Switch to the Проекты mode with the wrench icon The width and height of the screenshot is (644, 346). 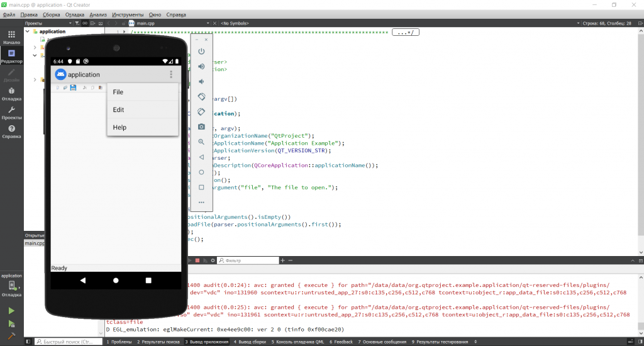pyautogui.click(x=11, y=113)
